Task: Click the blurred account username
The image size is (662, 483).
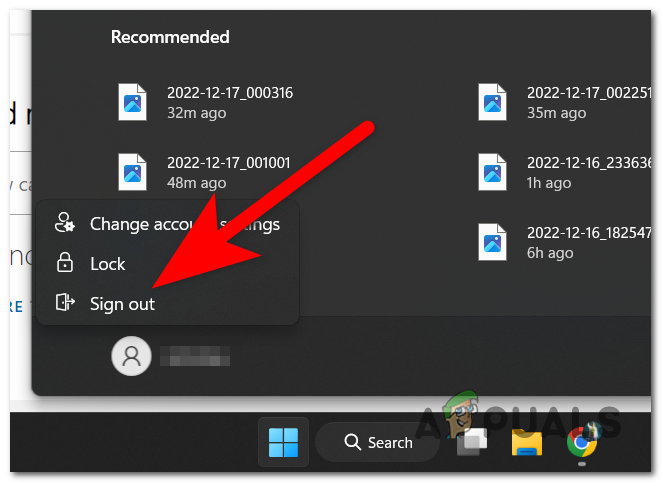Action: (x=195, y=356)
